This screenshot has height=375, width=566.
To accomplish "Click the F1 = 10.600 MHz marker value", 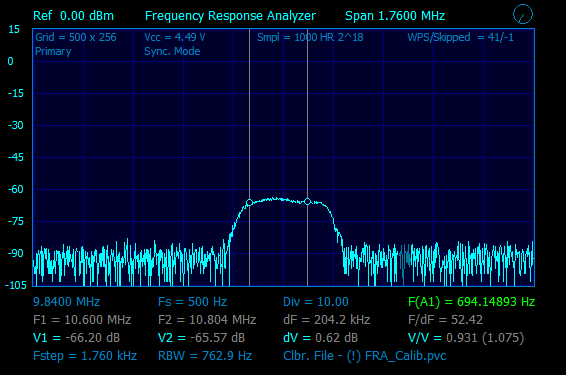I will pos(82,320).
